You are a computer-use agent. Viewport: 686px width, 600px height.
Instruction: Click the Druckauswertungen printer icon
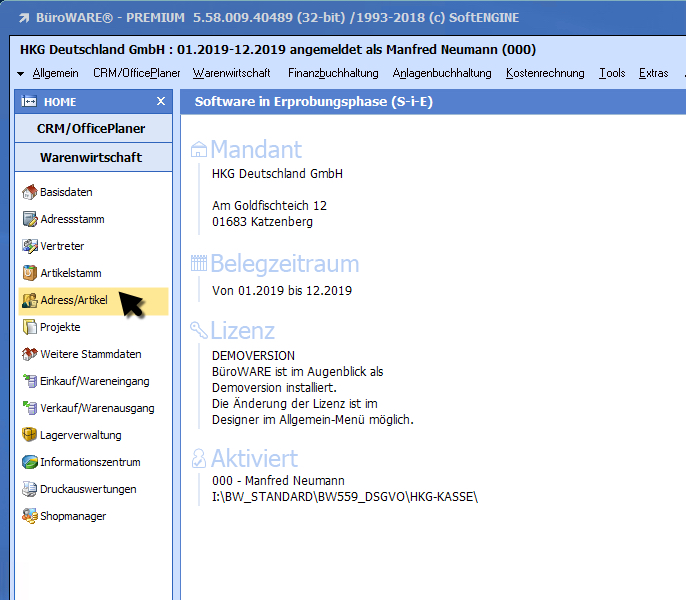point(29,489)
